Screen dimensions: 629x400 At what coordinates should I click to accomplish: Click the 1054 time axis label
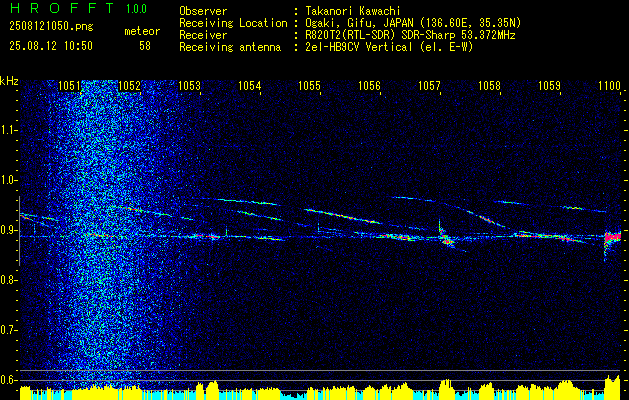[x=250, y=85]
